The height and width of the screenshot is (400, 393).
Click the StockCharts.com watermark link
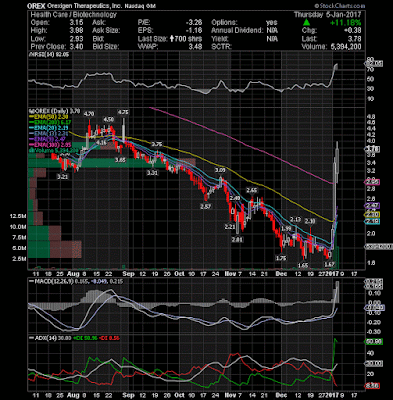pos(340,6)
